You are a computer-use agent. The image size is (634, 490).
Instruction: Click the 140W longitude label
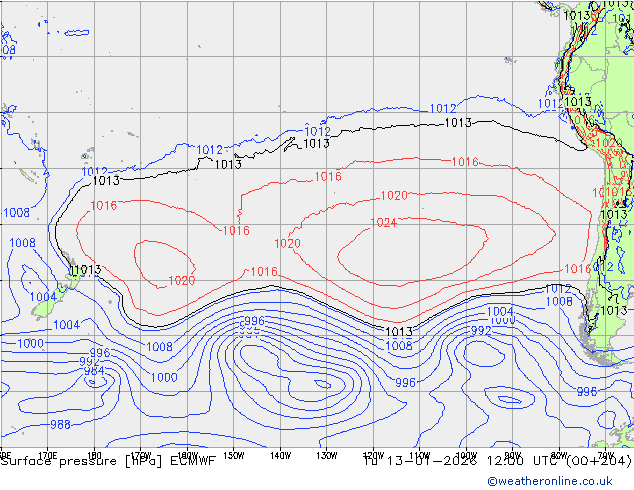(280, 455)
